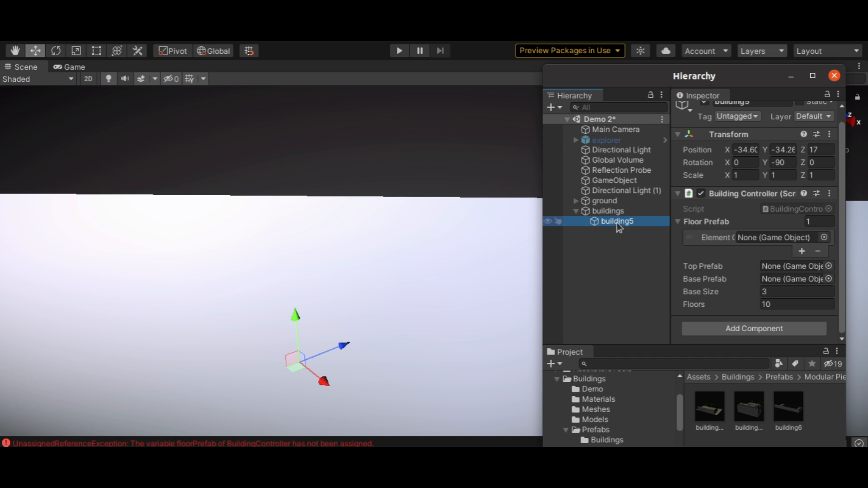
Task: Select the Rect tool
Action: (96, 51)
